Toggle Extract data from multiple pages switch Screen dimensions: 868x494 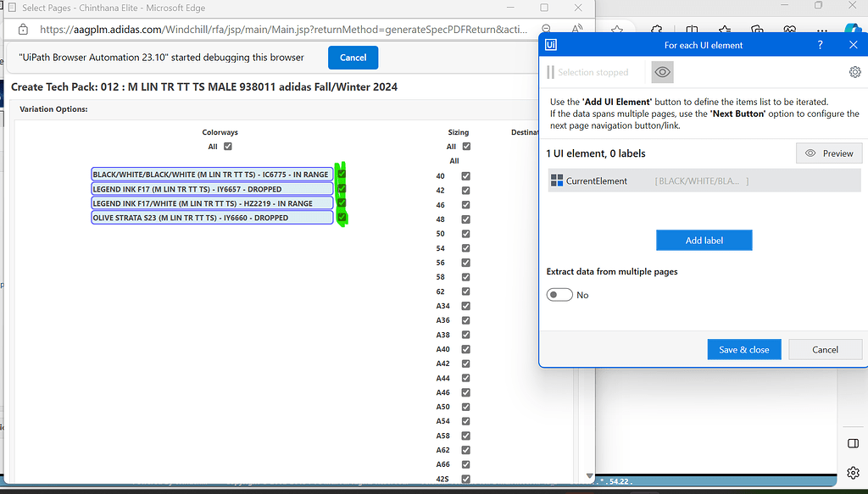coord(559,294)
